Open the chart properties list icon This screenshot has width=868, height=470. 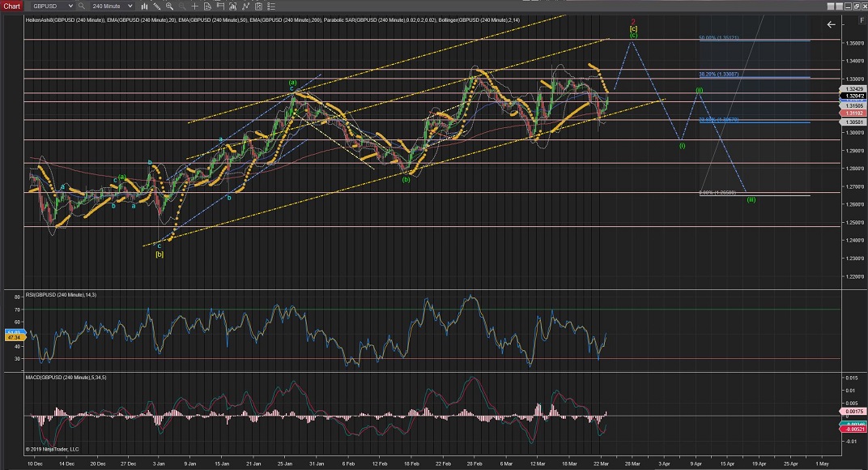coord(270,6)
